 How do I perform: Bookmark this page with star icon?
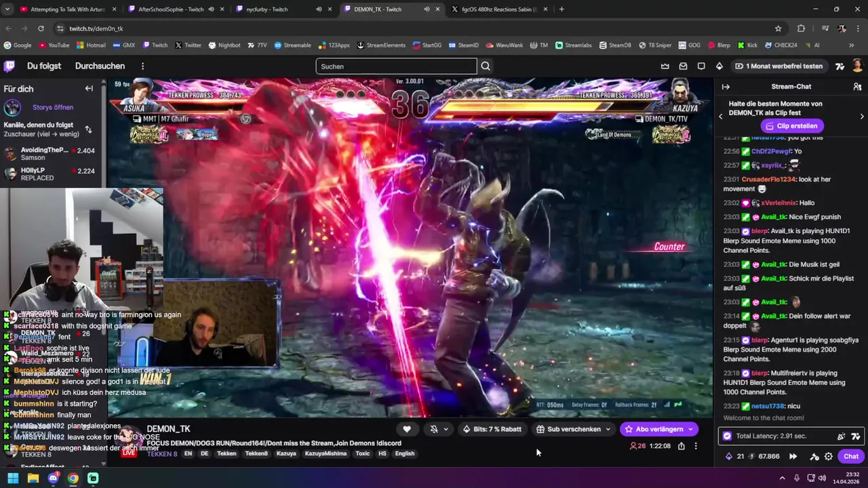click(x=778, y=28)
